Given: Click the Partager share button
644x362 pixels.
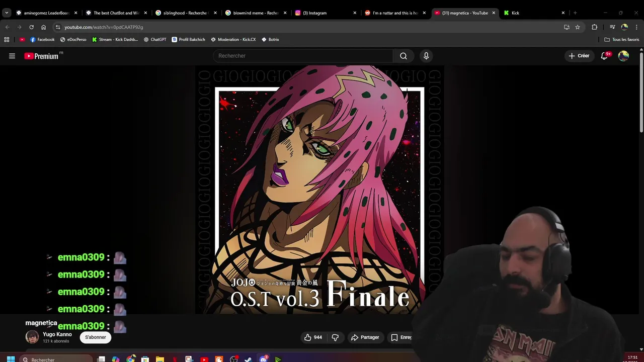Looking at the screenshot, I should [x=365, y=337].
